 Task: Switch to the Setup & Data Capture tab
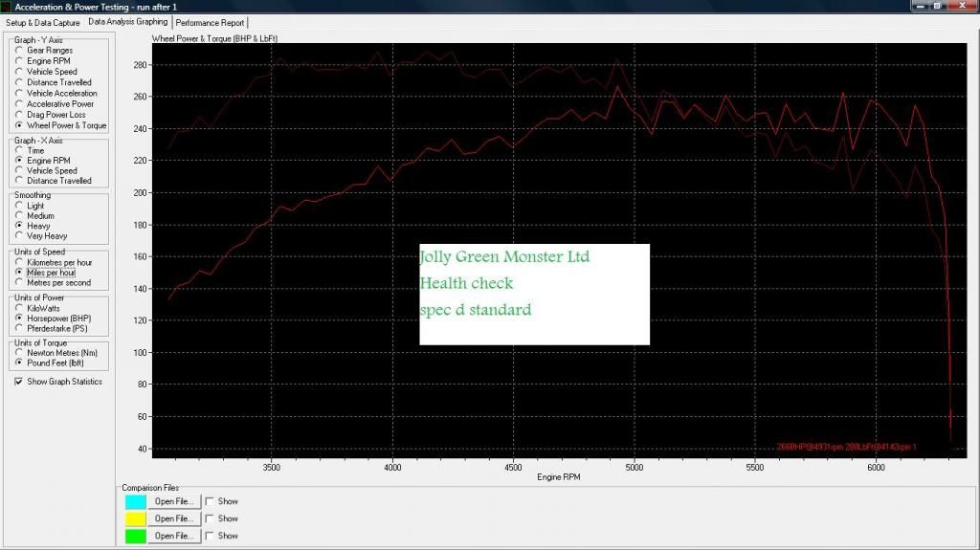click(43, 22)
